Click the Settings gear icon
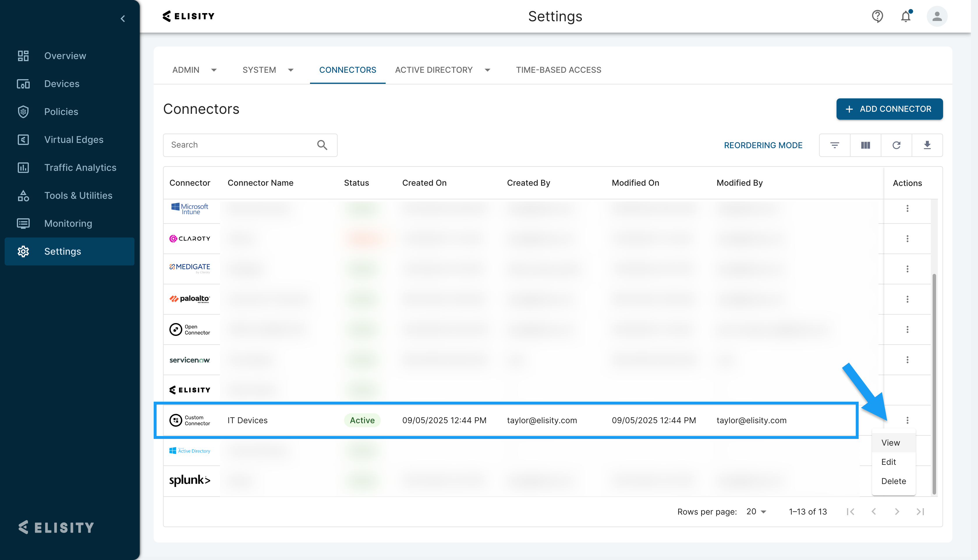 click(x=23, y=251)
